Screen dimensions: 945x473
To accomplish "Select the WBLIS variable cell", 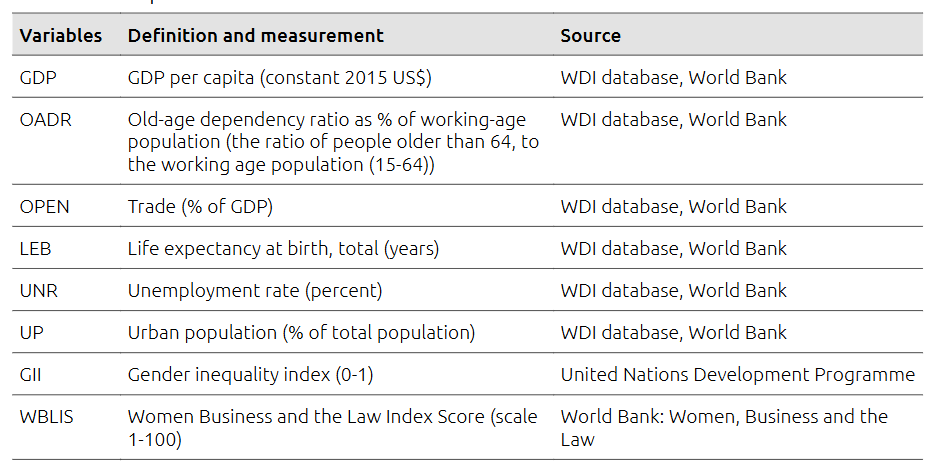I will (46, 417).
